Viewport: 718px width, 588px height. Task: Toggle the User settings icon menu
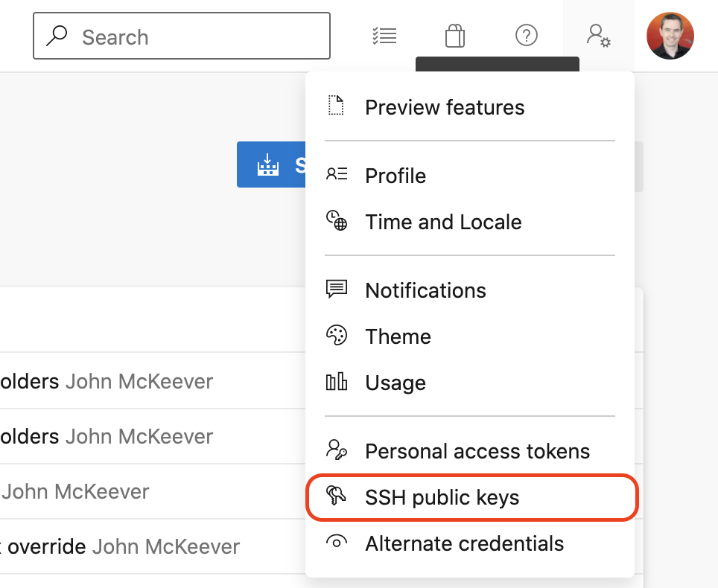pyautogui.click(x=598, y=36)
